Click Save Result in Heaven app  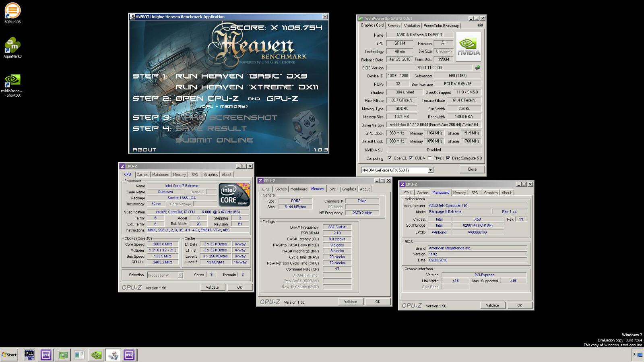click(211, 128)
